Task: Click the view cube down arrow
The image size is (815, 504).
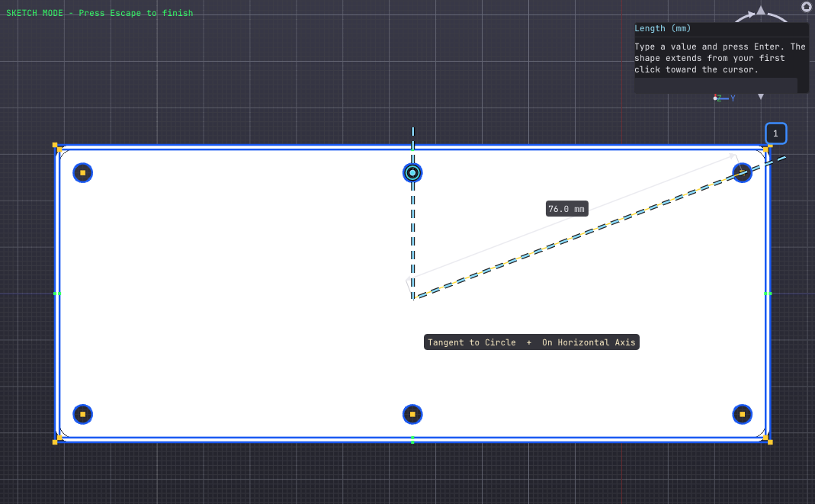Action: pyautogui.click(x=761, y=97)
